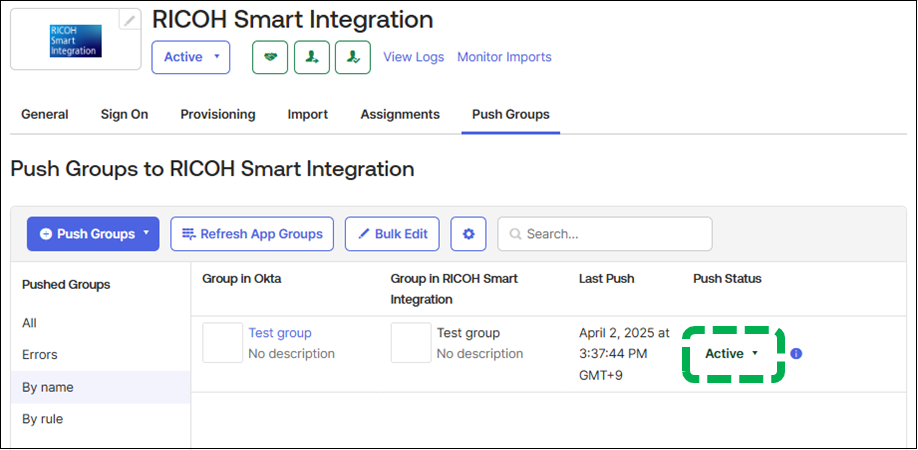Screen dimensions: 918x450
Task: Open the Sign On tab
Action: pyautogui.click(x=124, y=115)
